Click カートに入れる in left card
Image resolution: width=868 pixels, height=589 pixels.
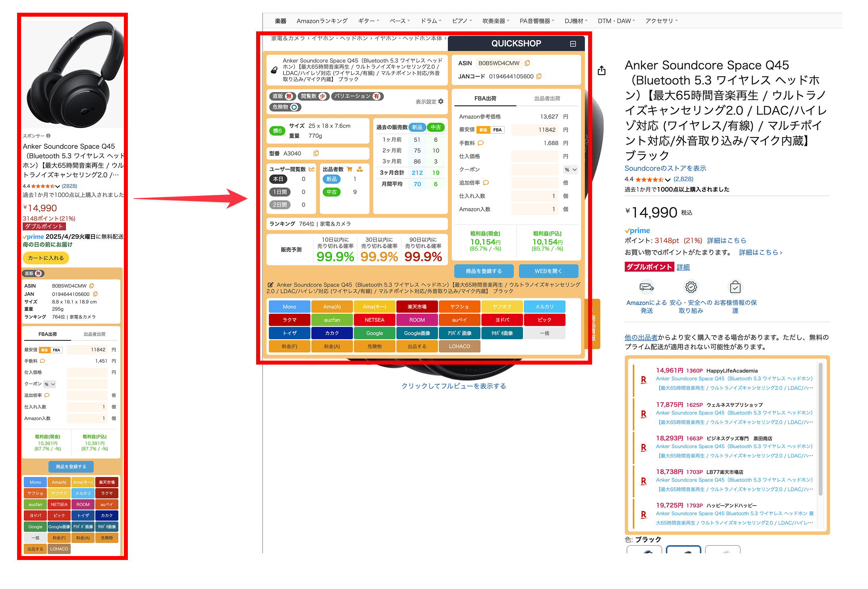(46, 258)
